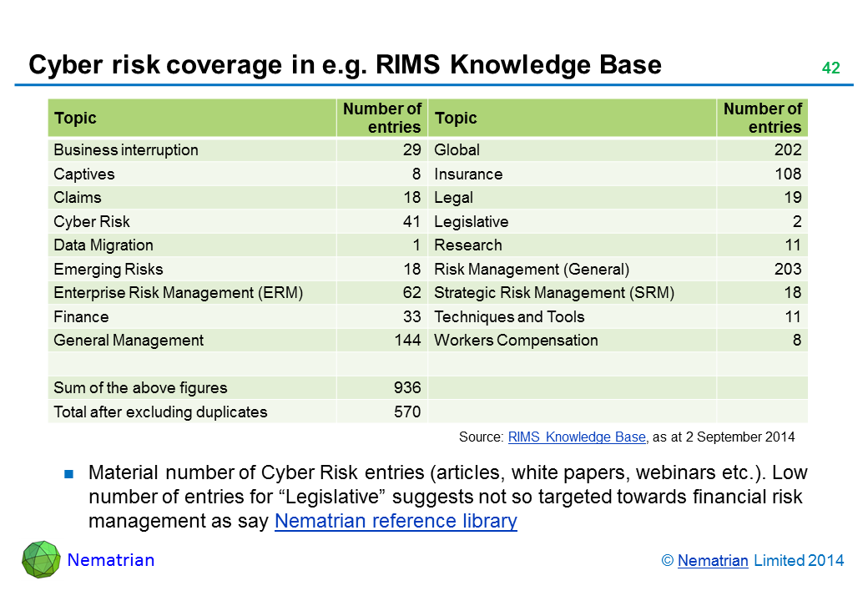Select the Business interruption row label
Image resolution: width=868 pixels, height=601 pixels.
tap(126, 150)
